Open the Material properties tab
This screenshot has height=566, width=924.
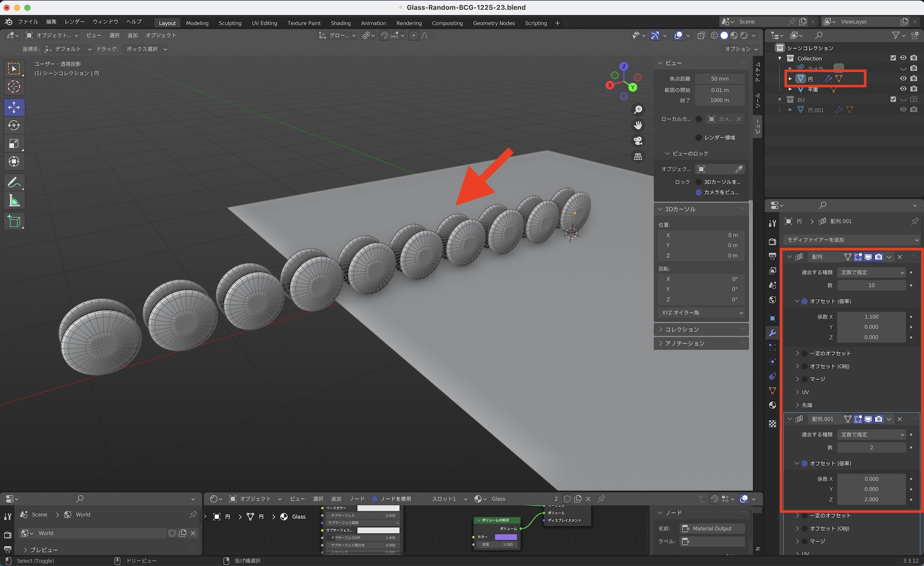pyautogui.click(x=772, y=405)
